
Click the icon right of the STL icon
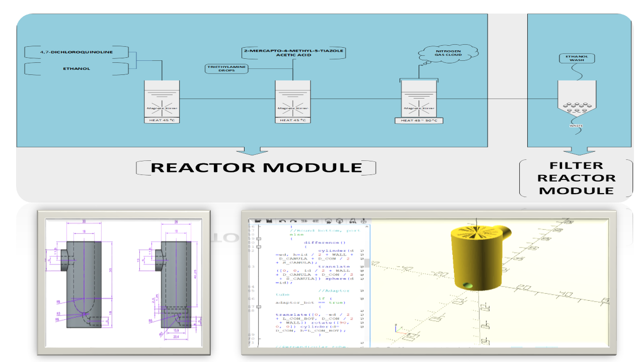point(362,221)
